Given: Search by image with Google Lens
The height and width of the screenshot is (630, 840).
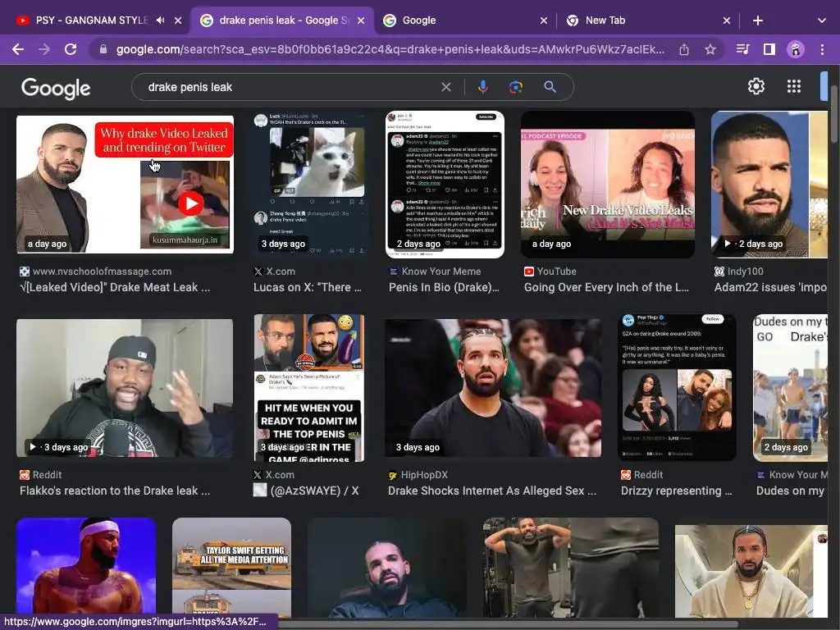Looking at the screenshot, I should [x=516, y=87].
